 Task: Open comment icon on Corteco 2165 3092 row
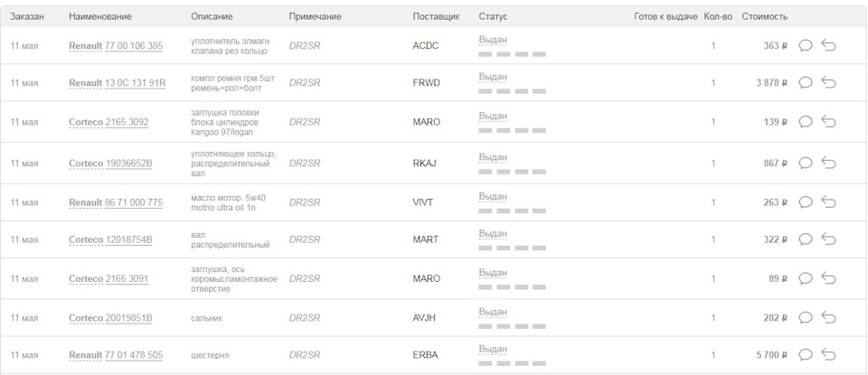click(x=806, y=122)
